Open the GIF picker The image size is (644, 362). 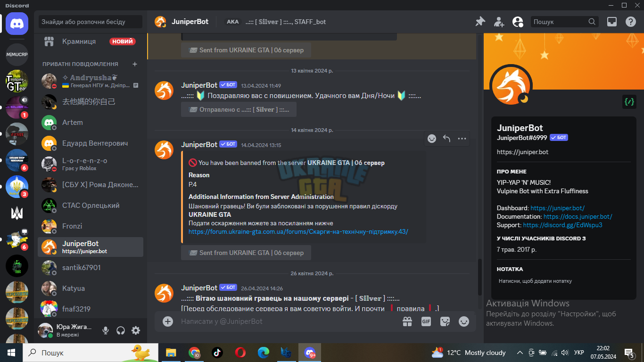(x=426, y=321)
